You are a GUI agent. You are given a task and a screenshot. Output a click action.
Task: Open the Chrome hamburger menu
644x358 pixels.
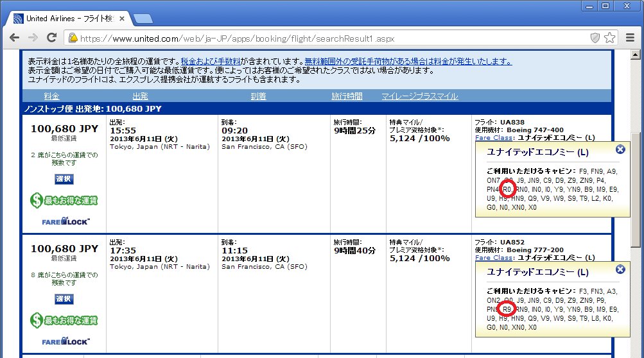(631, 38)
